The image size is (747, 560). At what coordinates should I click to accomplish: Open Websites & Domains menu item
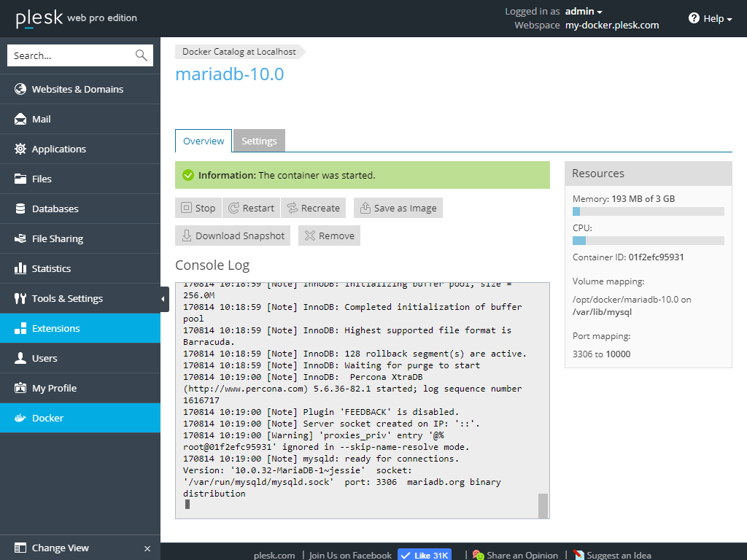point(80,89)
